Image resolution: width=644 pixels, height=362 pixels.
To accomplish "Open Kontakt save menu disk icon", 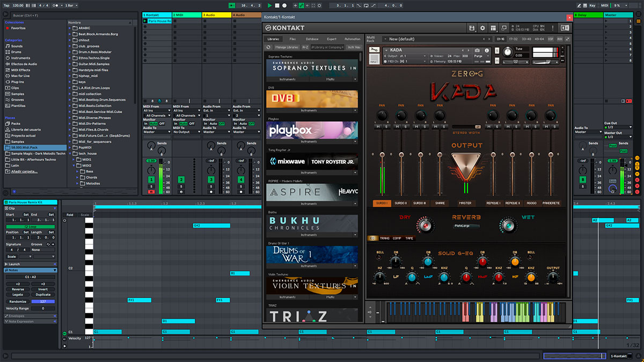I will 472,28.
